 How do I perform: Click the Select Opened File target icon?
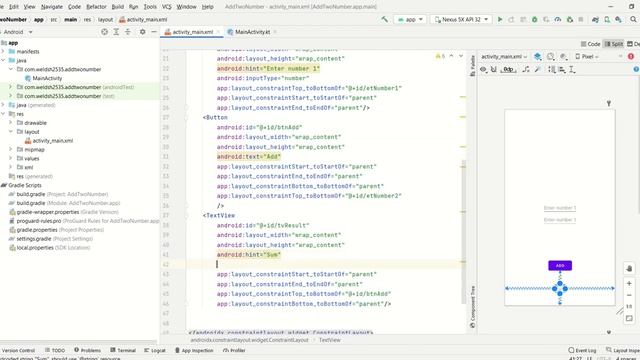104,32
